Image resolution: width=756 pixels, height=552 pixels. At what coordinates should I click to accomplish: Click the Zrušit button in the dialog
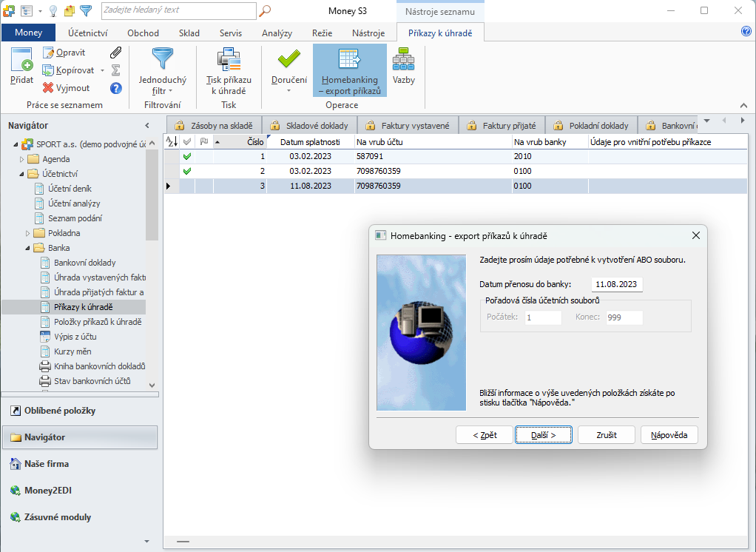click(606, 435)
